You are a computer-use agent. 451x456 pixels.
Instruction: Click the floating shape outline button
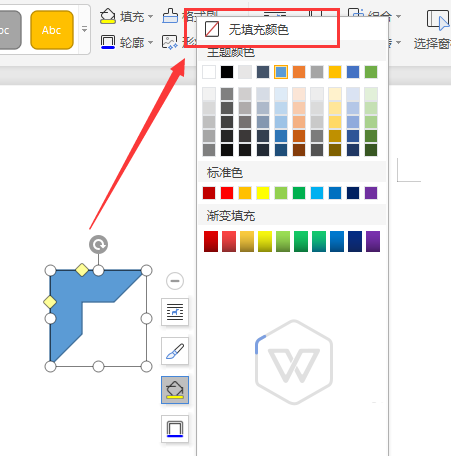[175, 429]
